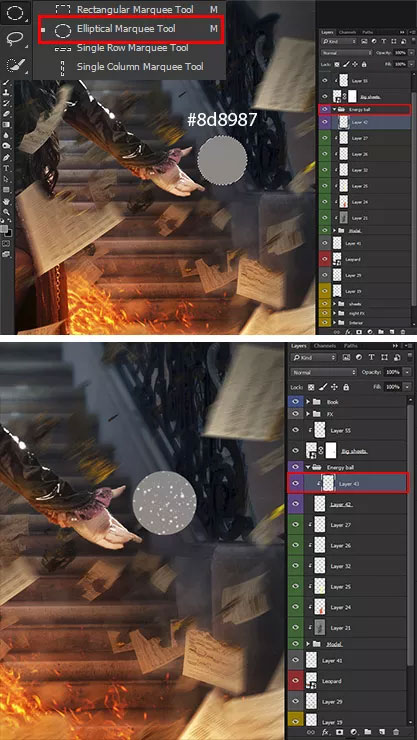Collapse the Energy ball group in lower Layers panel
Image resolution: width=417 pixels, height=740 pixels.
pyautogui.click(x=309, y=467)
